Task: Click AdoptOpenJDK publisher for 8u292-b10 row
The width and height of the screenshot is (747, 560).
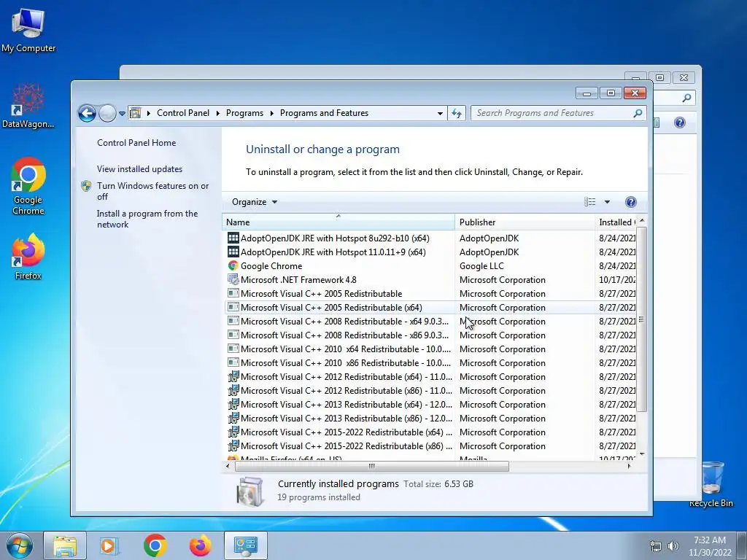Action: click(489, 238)
